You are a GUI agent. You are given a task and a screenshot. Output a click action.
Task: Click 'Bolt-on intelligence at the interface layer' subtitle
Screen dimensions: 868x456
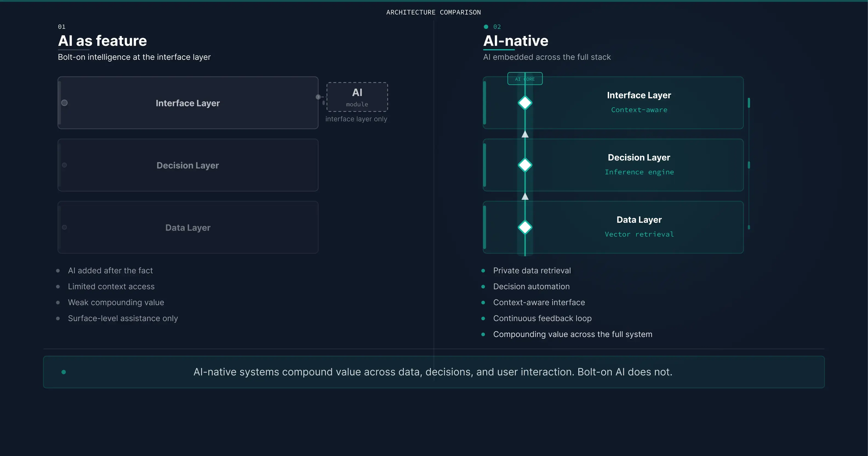(134, 57)
